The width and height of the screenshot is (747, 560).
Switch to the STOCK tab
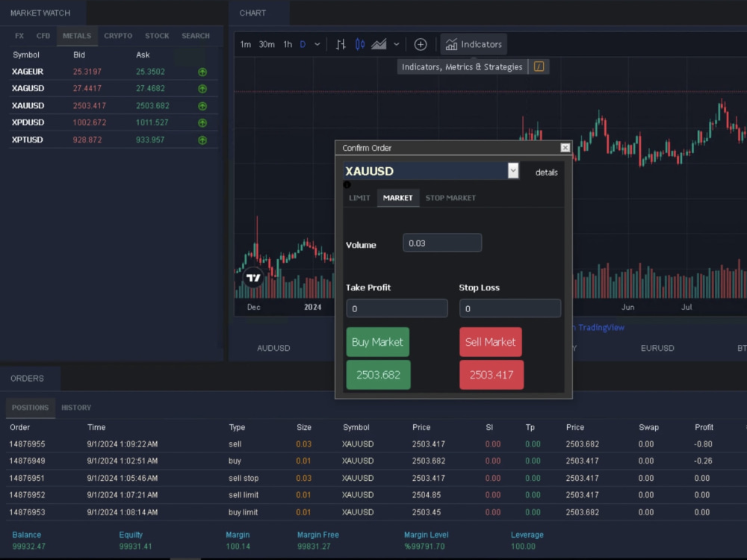coord(157,36)
